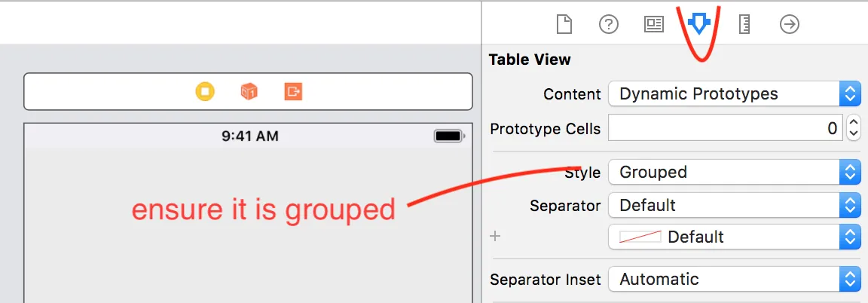868x303 pixels.
Task: Switch to the Size inspector ruler icon
Action: click(x=744, y=25)
